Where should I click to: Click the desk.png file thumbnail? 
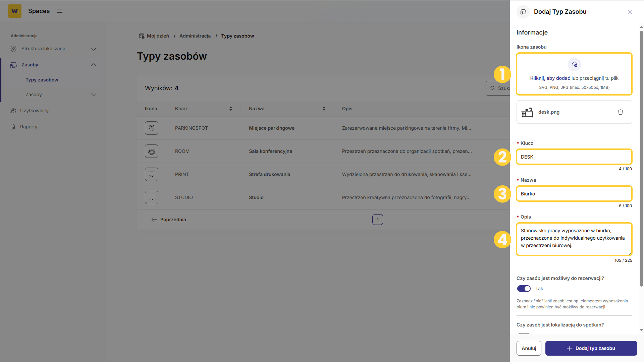point(527,112)
